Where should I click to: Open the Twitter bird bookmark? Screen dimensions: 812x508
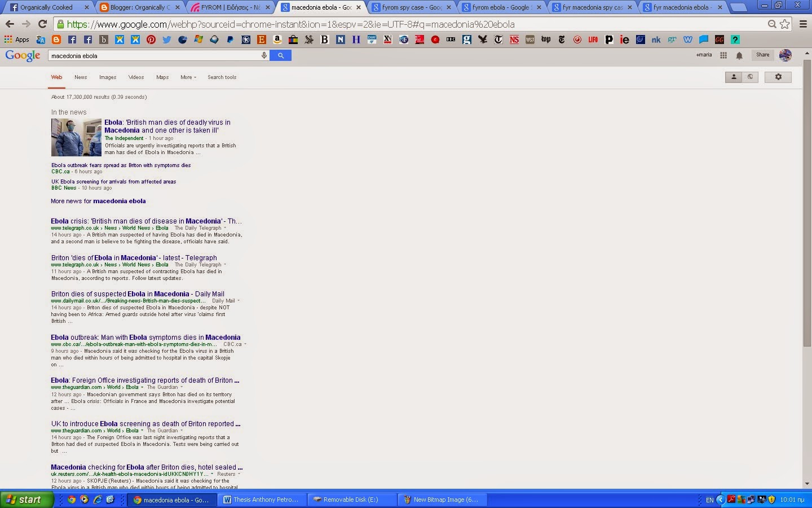point(167,40)
